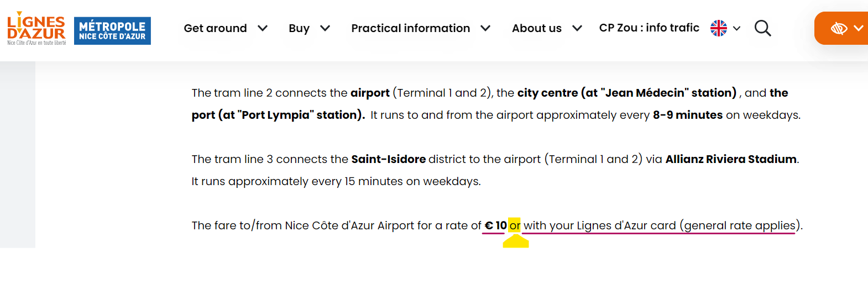868x284 pixels.
Task: Open the Get around menu
Action: (x=215, y=28)
